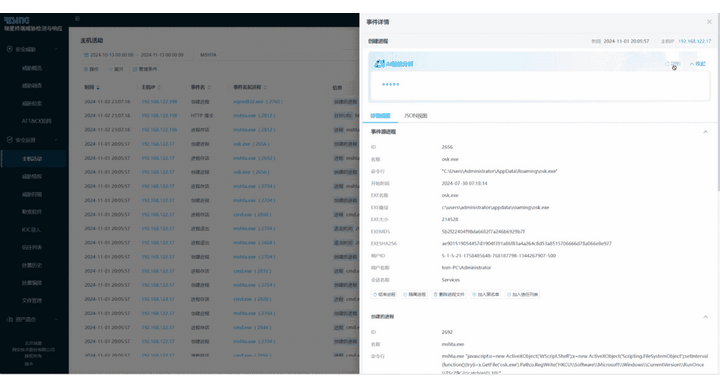Select the 详细信息 tab
720x388 pixels.
380,116
